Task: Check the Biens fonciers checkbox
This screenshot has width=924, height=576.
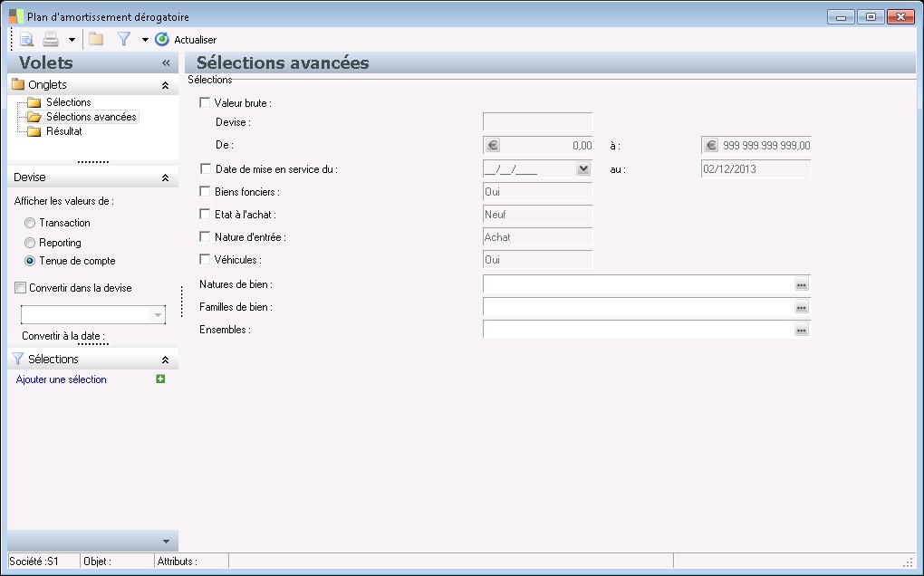Action: 205,191
